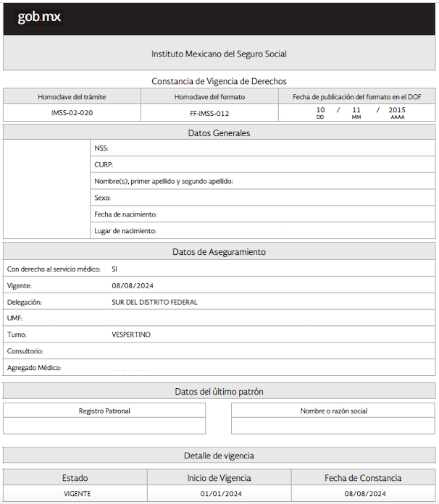
Task: Select the Sexo field
Action: [x=262, y=198]
